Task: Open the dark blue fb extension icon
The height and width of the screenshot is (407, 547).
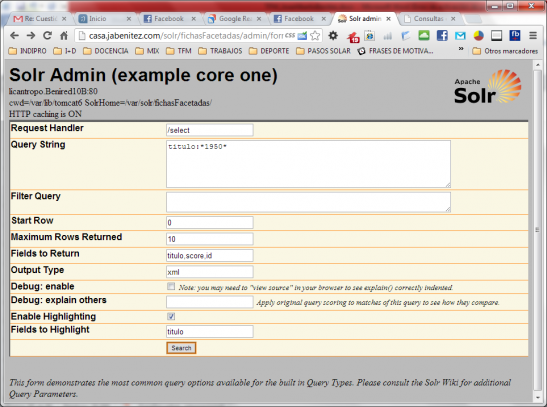Action: [x=515, y=35]
